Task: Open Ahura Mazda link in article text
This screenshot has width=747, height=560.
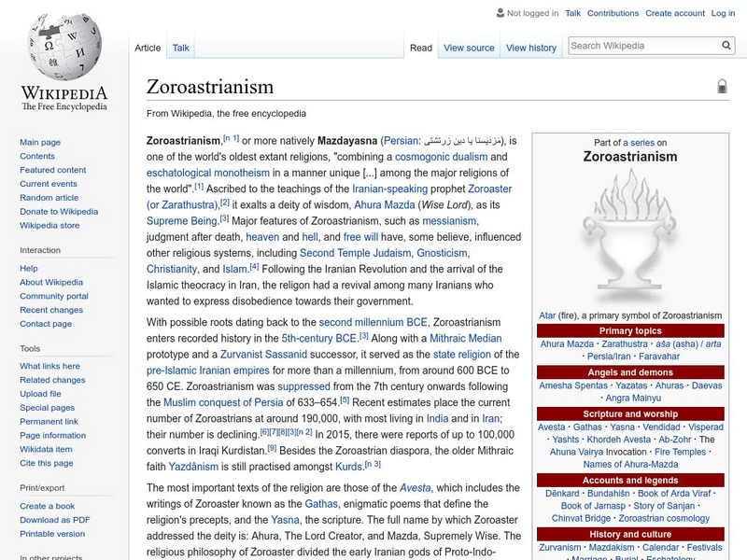Action: pyautogui.click(x=385, y=204)
